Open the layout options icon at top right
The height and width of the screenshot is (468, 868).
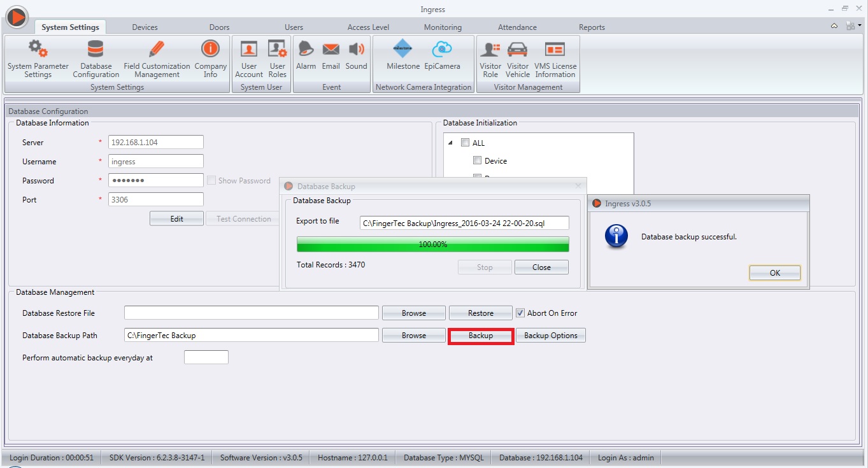[852, 26]
